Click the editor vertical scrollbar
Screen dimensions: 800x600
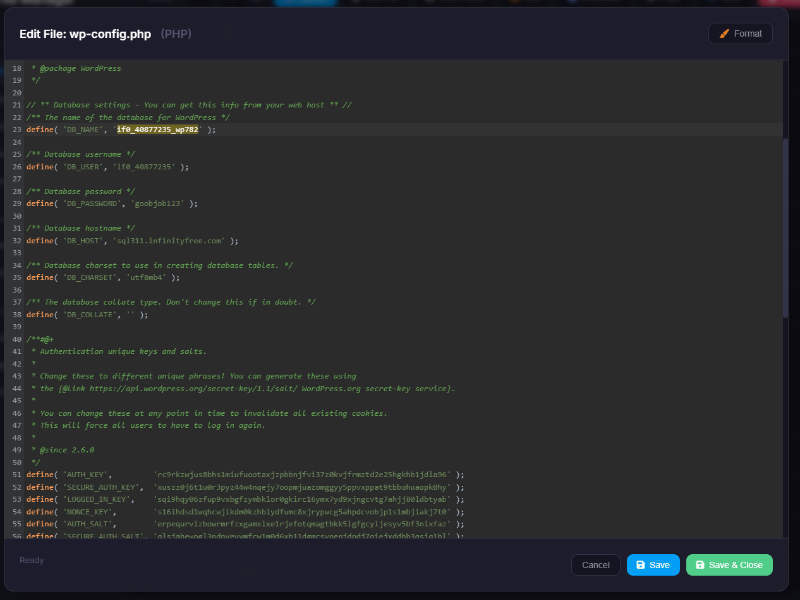pos(785,227)
